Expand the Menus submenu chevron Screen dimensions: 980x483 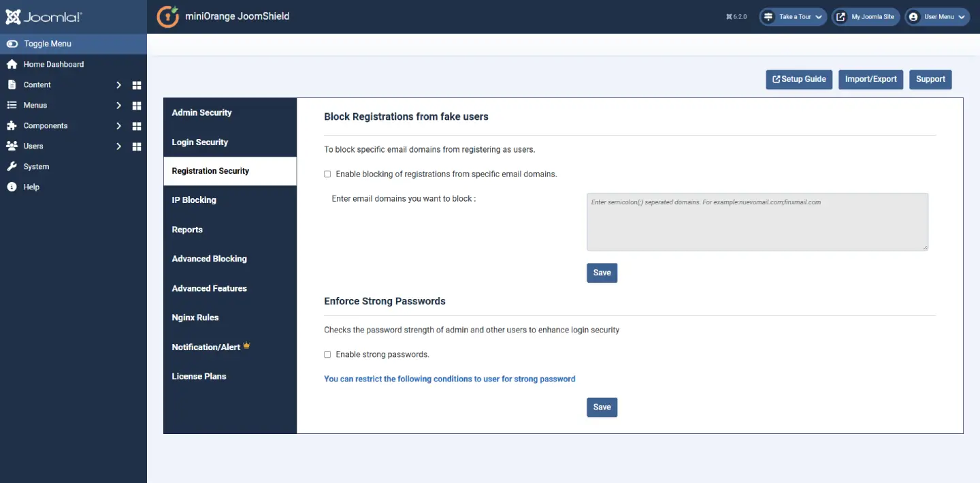118,106
